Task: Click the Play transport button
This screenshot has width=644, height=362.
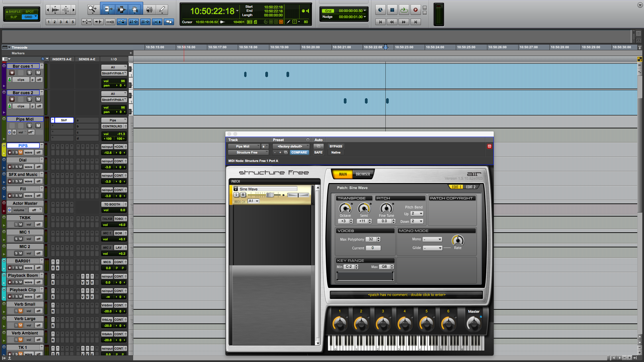Action: [404, 10]
